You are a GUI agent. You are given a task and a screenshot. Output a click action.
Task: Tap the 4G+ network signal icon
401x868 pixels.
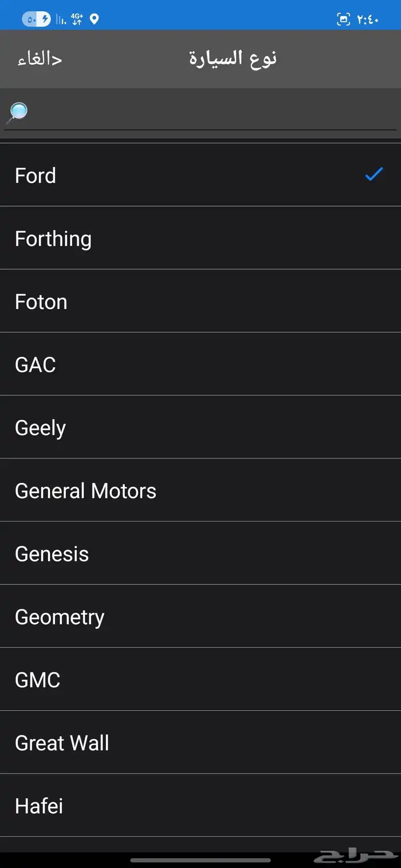pyautogui.click(x=77, y=19)
